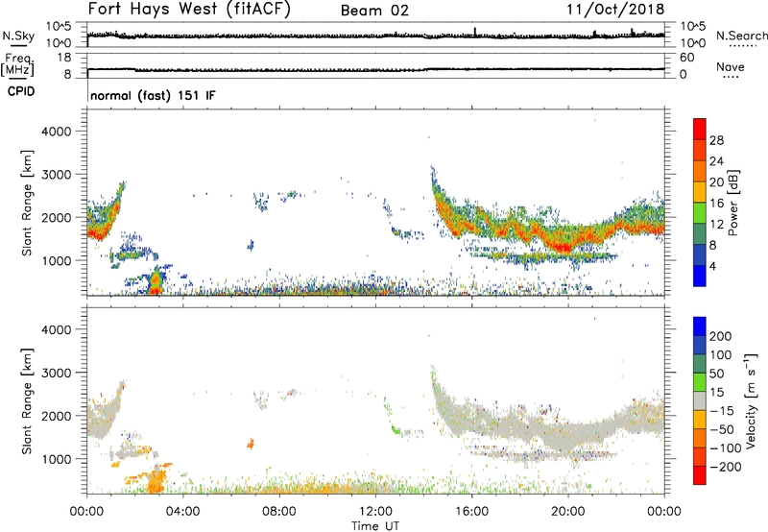Click the "16:00" time axis label
This screenshot has height=532, width=768.
pos(471,512)
